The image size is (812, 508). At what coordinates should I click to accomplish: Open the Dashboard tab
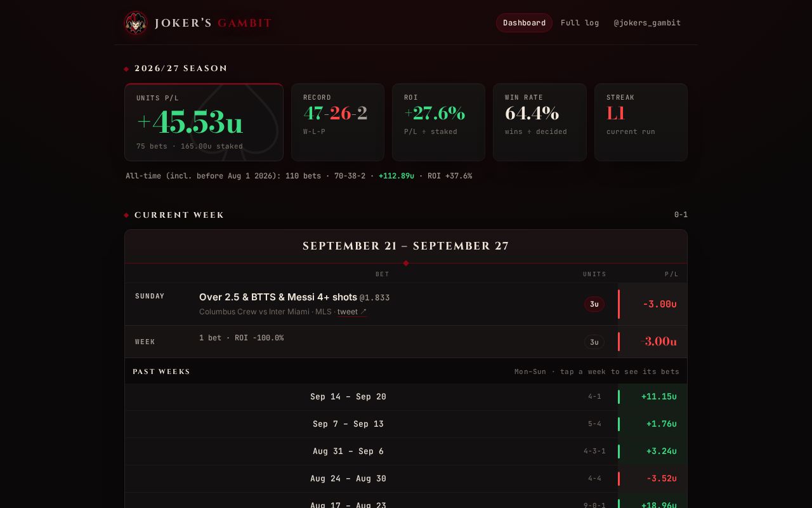(x=524, y=23)
